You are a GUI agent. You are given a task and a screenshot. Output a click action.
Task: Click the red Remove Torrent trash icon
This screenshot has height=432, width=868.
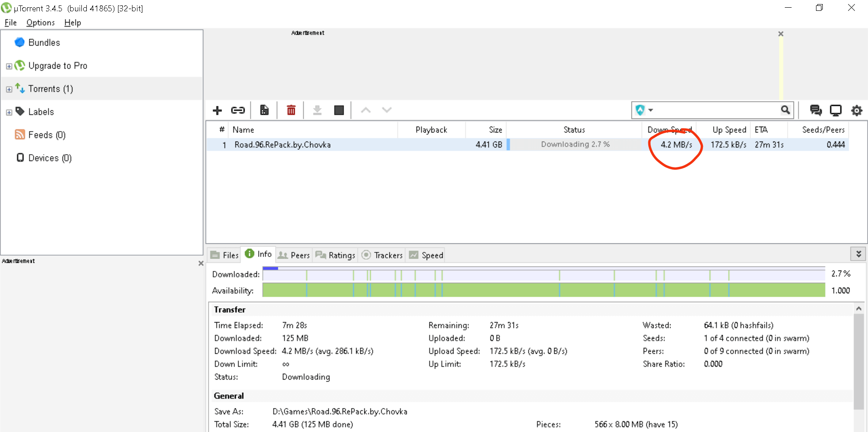coord(291,110)
